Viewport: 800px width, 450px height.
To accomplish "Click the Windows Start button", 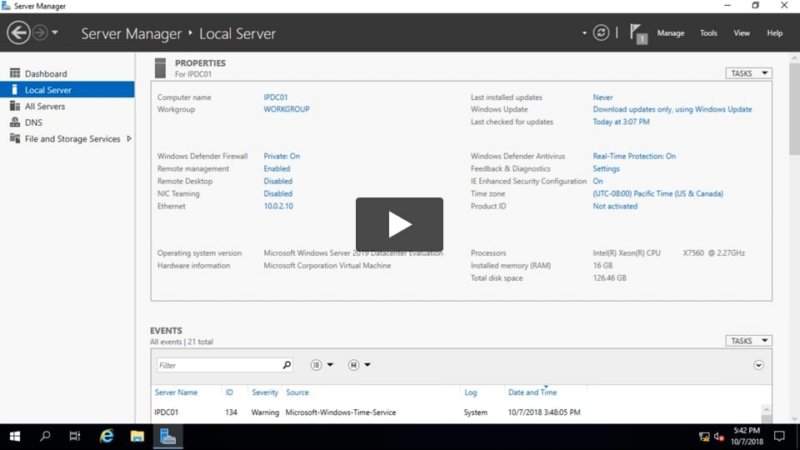I will click(x=15, y=437).
